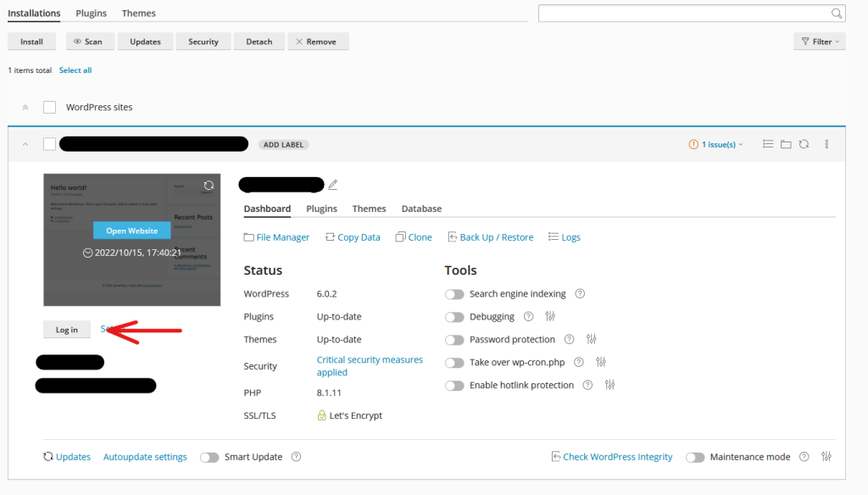Click the help icon next to Search engine indexing

pyautogui.click(x=580, y=294)
